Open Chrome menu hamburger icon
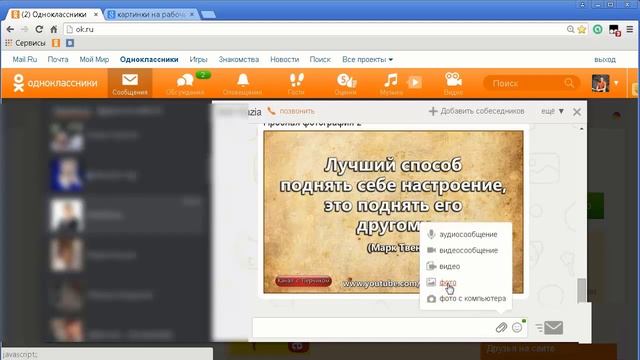Image resolution: width=640 pixels, height=360 pixels. click(630, 29)
